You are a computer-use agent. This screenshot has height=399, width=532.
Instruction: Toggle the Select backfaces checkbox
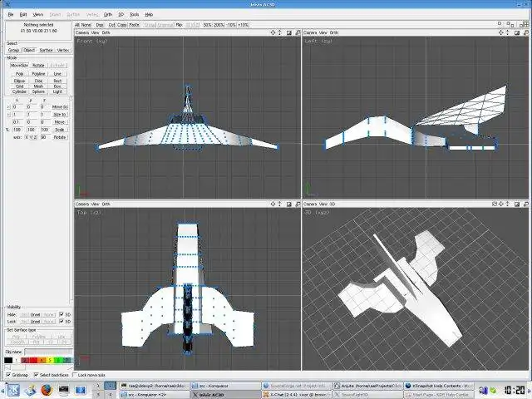pyautogui.click(x=37, y=375)
